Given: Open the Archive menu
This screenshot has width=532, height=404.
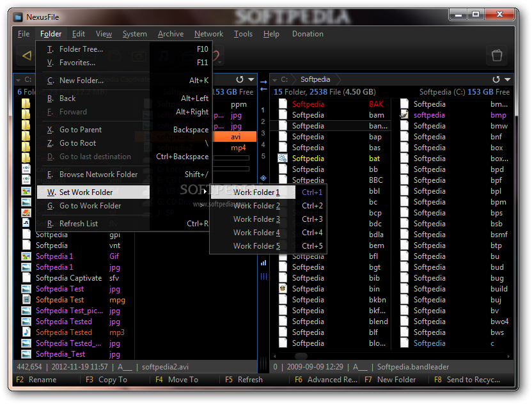Looking at the screenshot, I should pos(171,34).
